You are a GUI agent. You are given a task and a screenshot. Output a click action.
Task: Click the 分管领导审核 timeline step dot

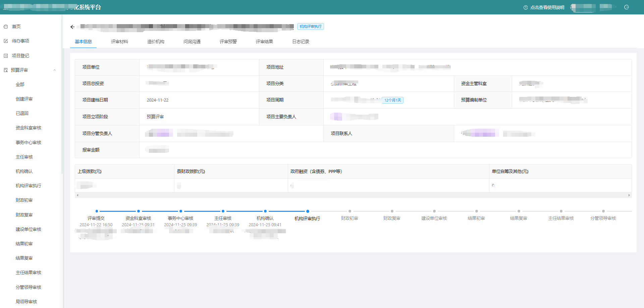(x=603, y=211)
